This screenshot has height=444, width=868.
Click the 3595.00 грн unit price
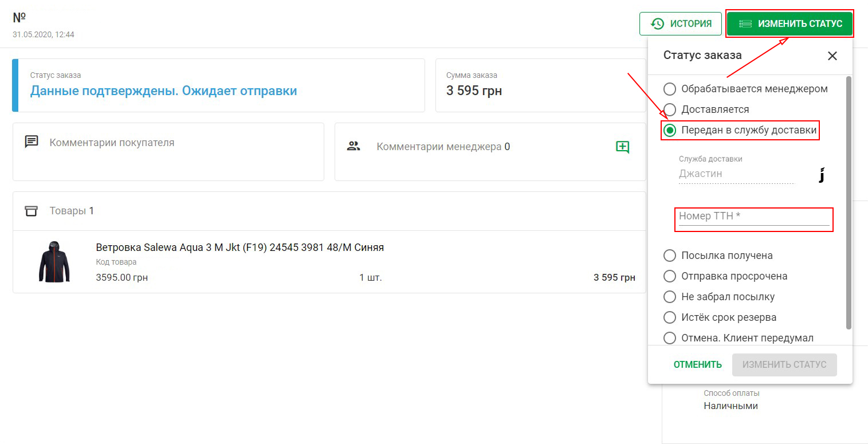tap(121, 278)
